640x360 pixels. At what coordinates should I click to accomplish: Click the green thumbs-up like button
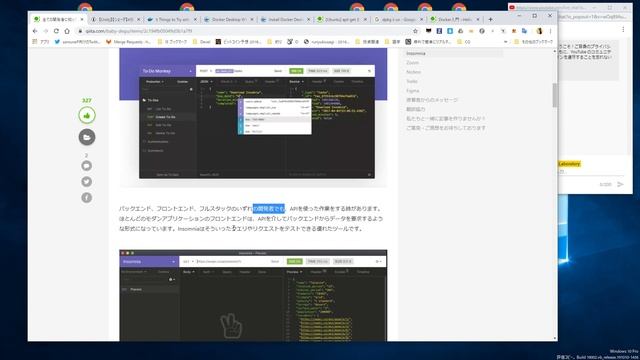point(87,116)
